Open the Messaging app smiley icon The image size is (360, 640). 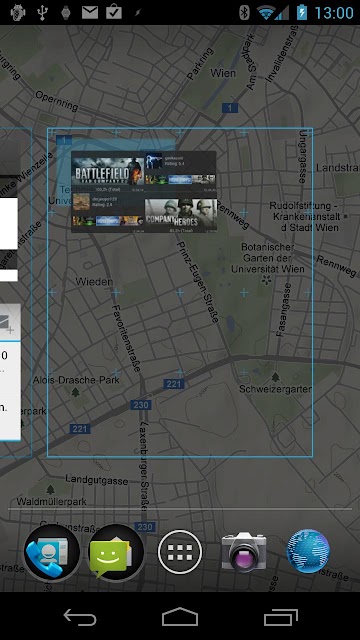[x=116, y=553]
